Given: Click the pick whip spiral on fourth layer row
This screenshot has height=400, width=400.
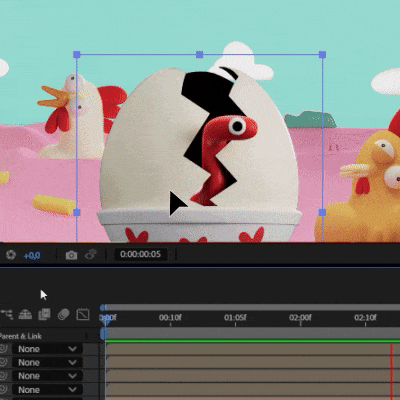Looking at the screenshot, I should click(x=4, y=390).
